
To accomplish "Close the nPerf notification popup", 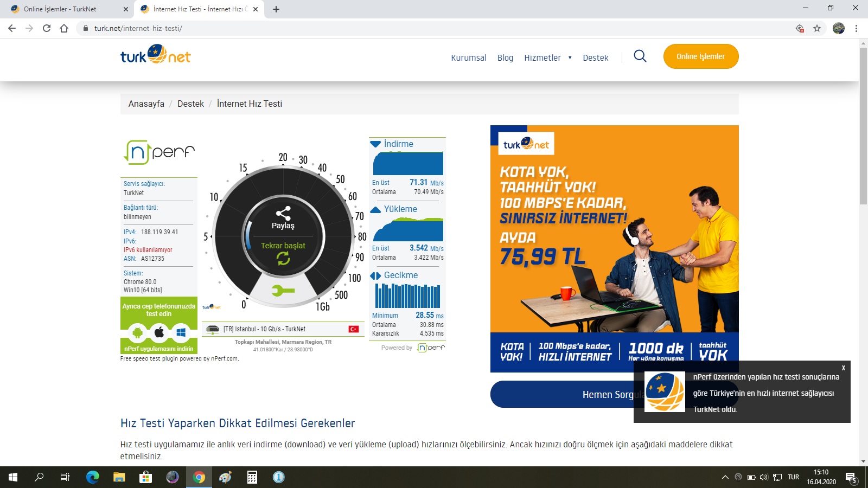I will click(x=843, y=368).
